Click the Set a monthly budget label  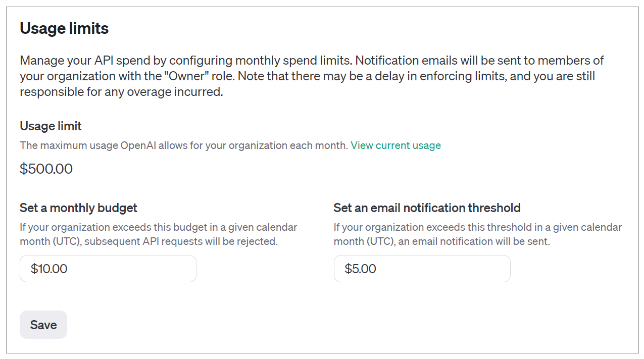(78, 208)
